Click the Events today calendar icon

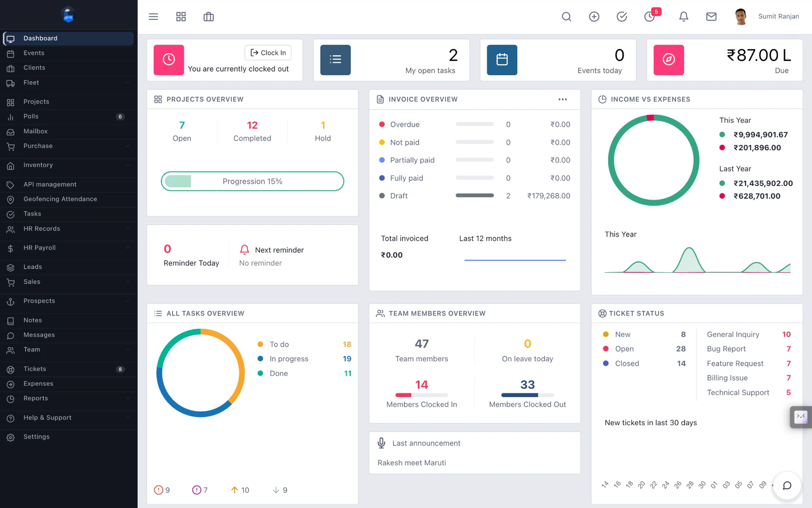pos(502,60)
